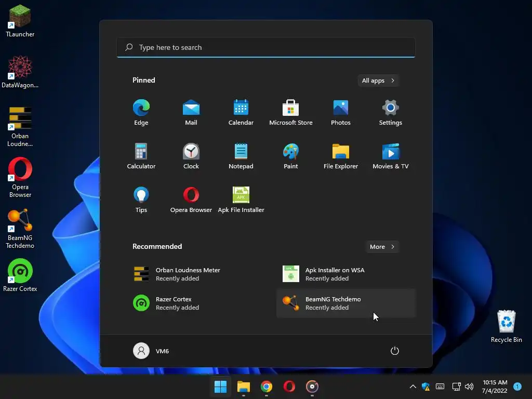Open Settings from pinned apps
532x399 pixels.
[x=391, y=113]
